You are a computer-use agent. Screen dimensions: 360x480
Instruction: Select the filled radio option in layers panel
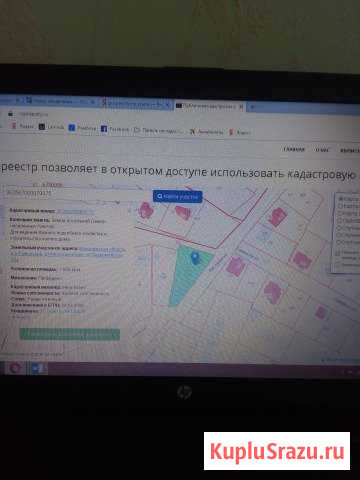pos(341,199)
